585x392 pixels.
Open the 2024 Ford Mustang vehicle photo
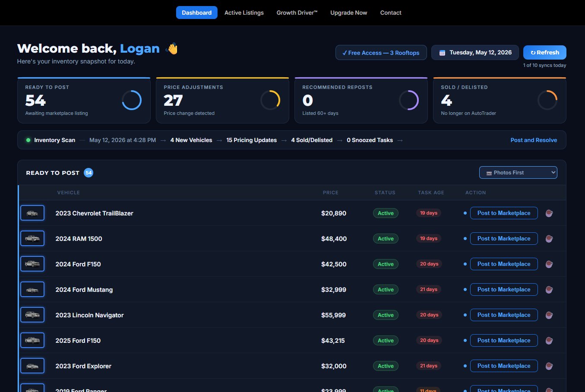[32, 289]
